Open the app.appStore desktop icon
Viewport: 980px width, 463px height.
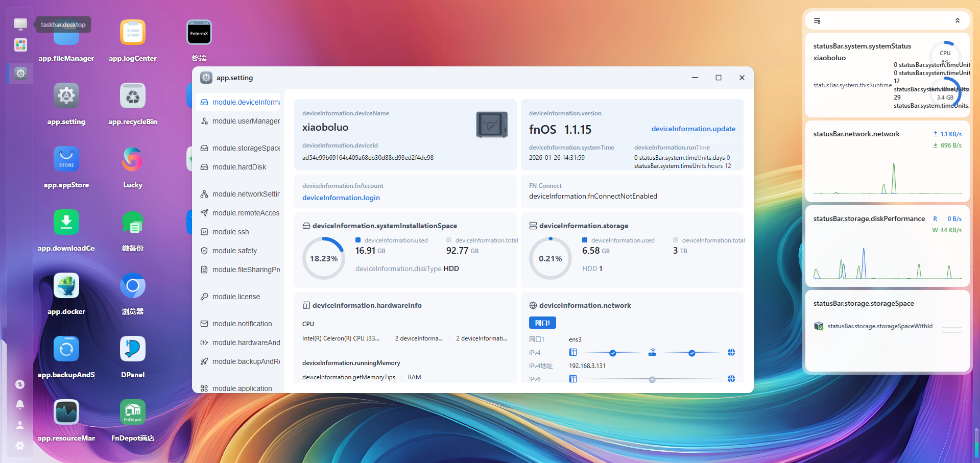pos(66,159)
